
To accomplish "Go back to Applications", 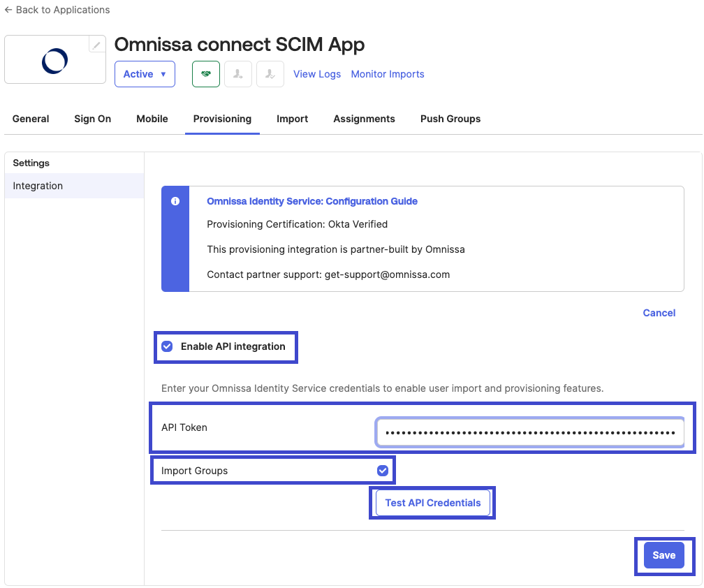I will click(x=57, y=10).
